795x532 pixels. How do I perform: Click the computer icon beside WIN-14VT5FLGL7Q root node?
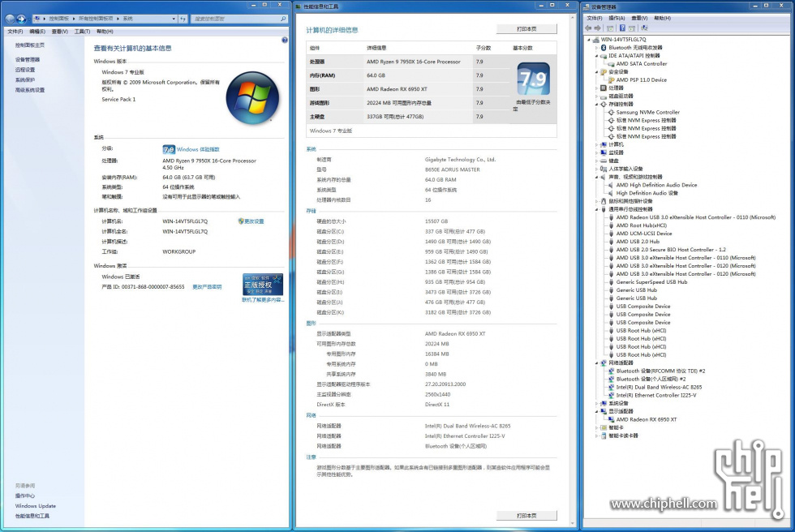[x=596, y=40]
